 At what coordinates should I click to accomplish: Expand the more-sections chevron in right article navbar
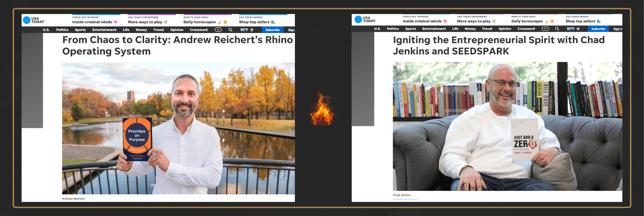click(x=545, y=29)
